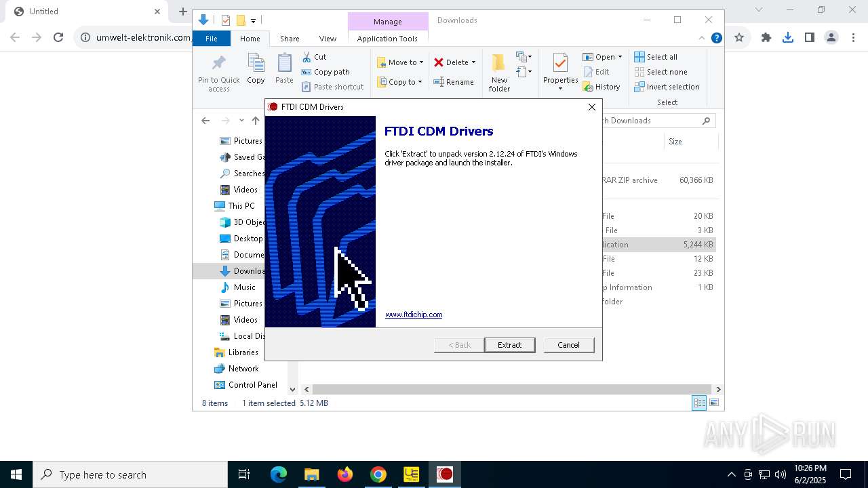Open Microsoft Edge from the taskbar
Image resolution: width=868 pixels, height=488 pixels.
coord(279,474)
